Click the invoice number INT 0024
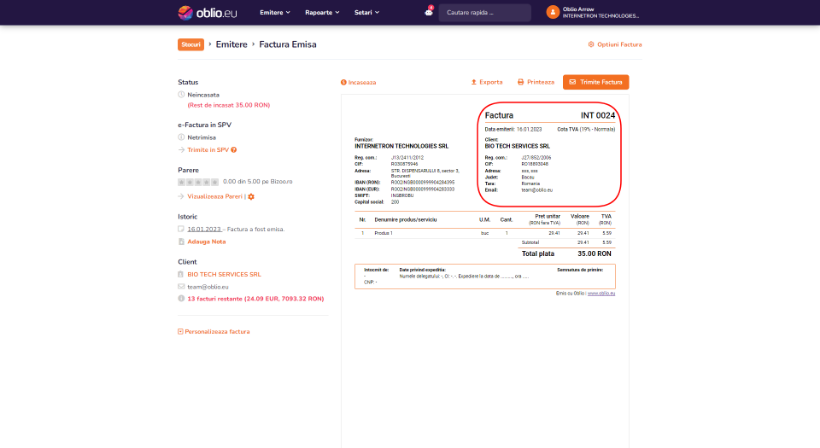This screenshot has height=448, width=820. tap(598, 116)
